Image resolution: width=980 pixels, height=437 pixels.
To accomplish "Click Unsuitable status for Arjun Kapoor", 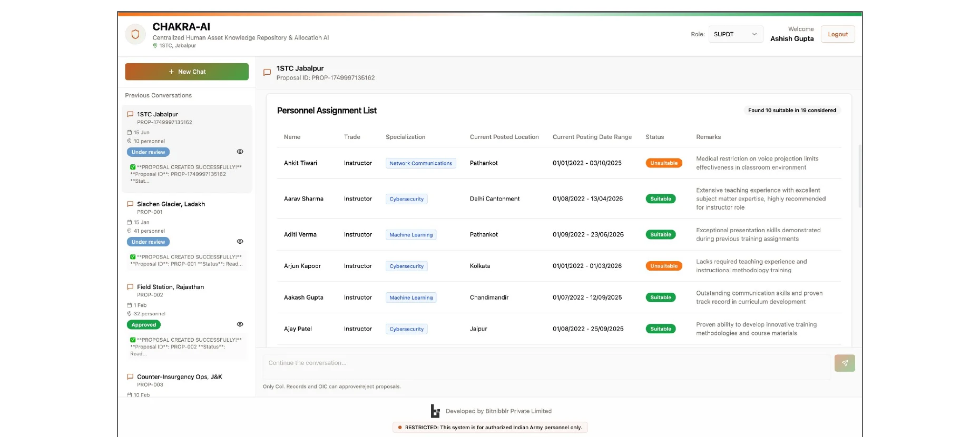I will pyautogui.click(x=664, y=266).
